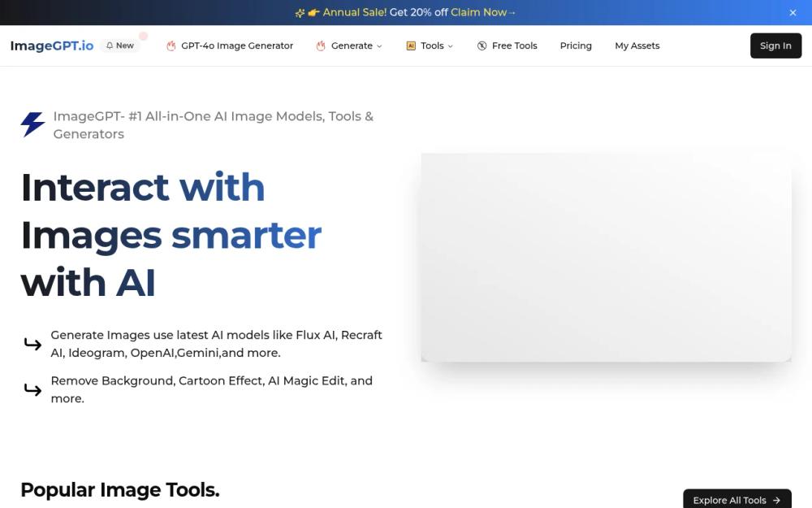The image size is (812, 508).
Task: Click the hero image placeholder panel
Action: click(x=606, y=257)
